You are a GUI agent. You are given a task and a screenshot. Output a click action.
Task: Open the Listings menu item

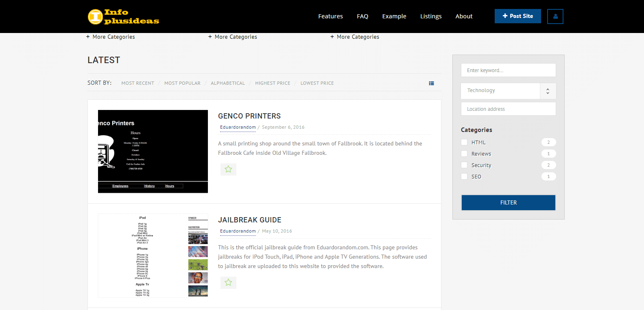click(431, 16)
